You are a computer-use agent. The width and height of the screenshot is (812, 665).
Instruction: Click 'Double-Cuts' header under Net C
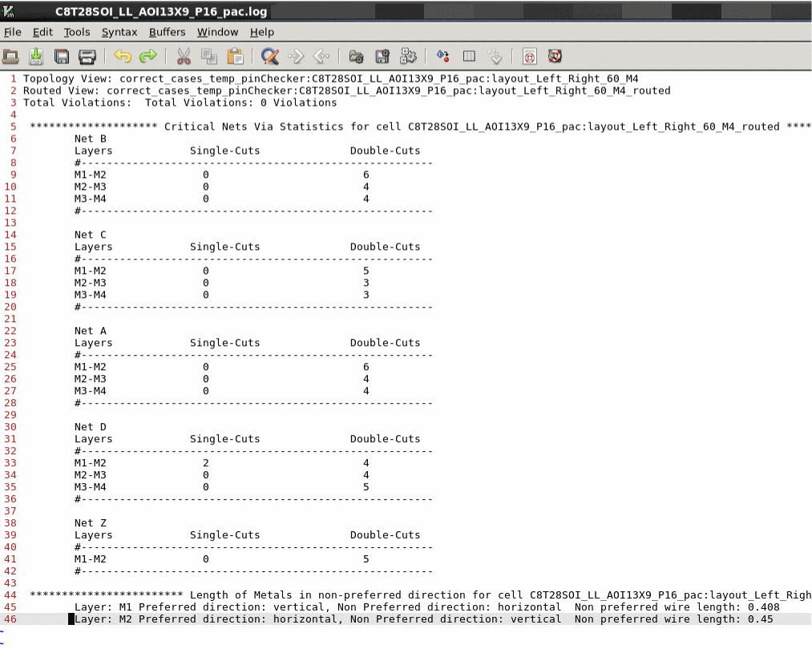point(385,247)
